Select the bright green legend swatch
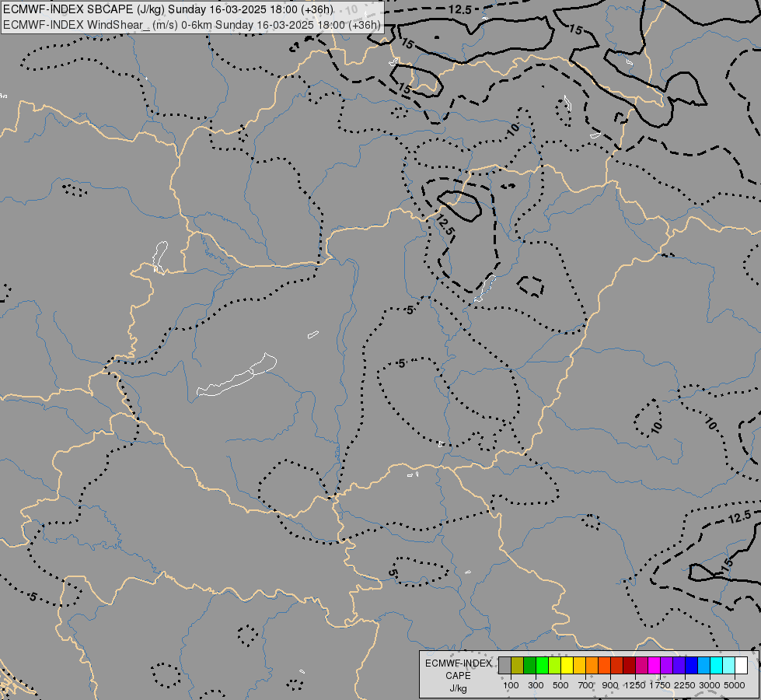The width and height of the screenshot is (761, 700). [542, 665]
